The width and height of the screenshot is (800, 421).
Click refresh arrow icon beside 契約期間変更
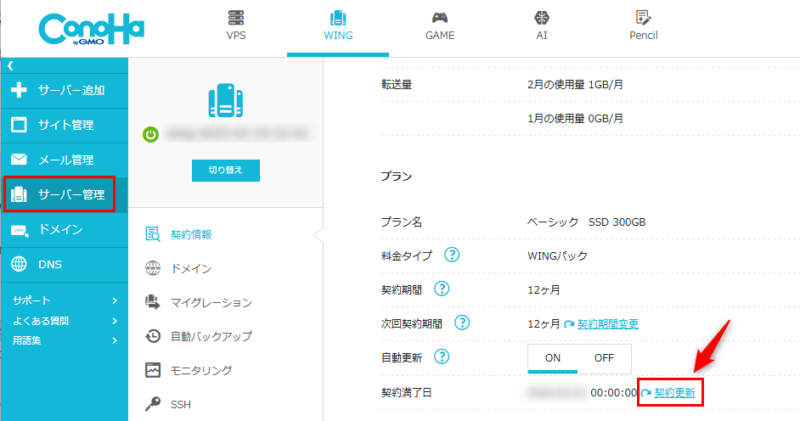point(569,325)
